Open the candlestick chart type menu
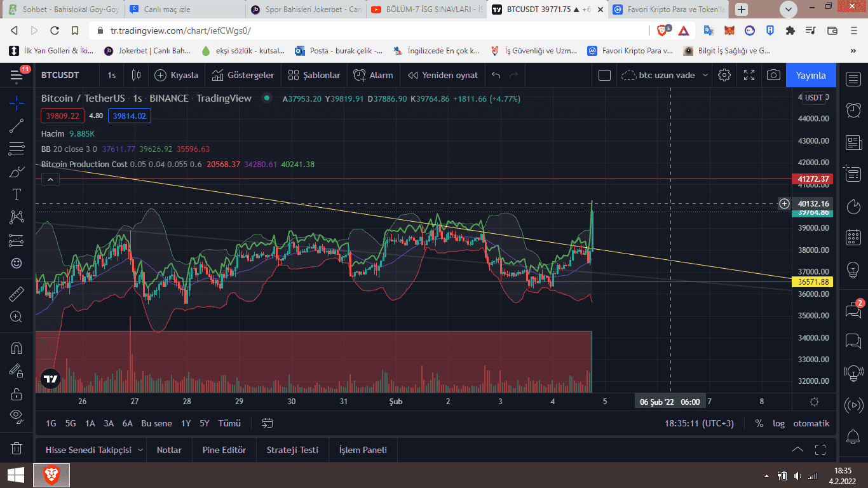 click(x=136, y=75)
